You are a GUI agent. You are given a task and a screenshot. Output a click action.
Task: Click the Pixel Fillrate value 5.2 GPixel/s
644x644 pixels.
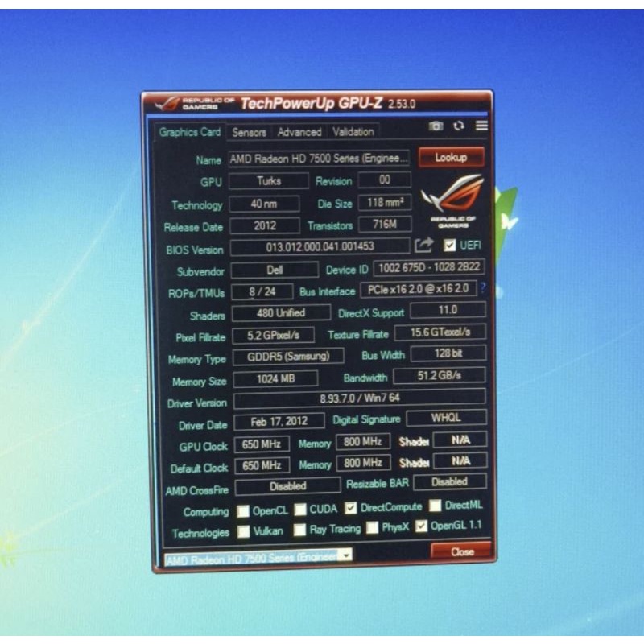(273, 336)
